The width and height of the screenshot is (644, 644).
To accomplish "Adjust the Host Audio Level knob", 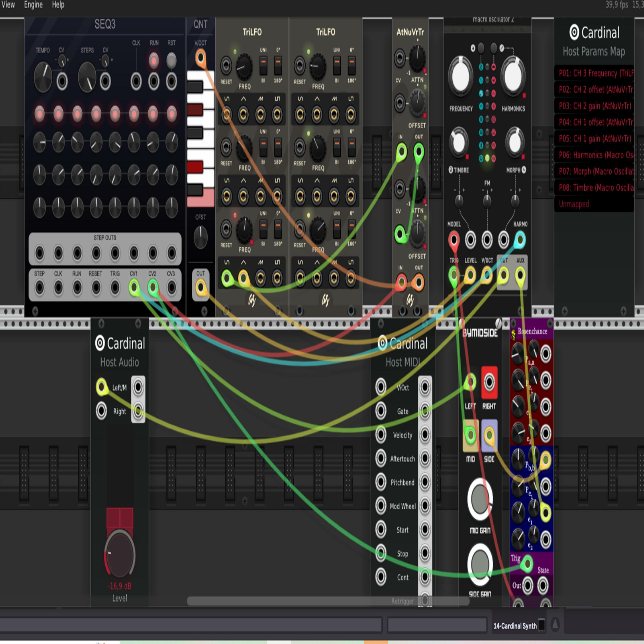I will 120,555.
